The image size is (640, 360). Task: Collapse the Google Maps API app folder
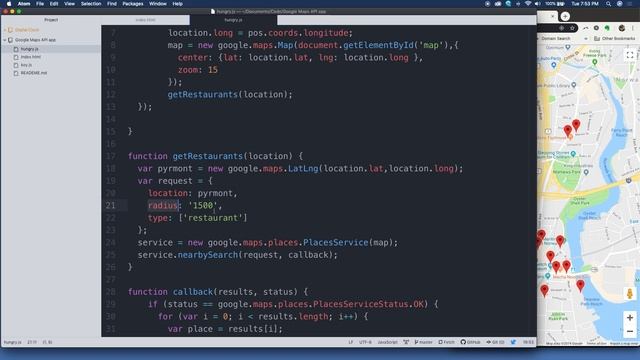pos(5,40)
